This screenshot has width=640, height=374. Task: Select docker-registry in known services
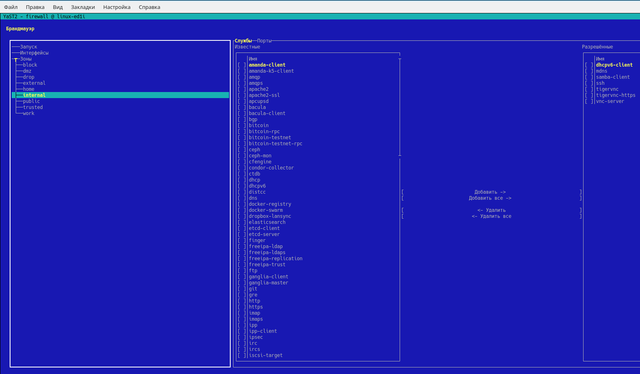click(270, 204)
